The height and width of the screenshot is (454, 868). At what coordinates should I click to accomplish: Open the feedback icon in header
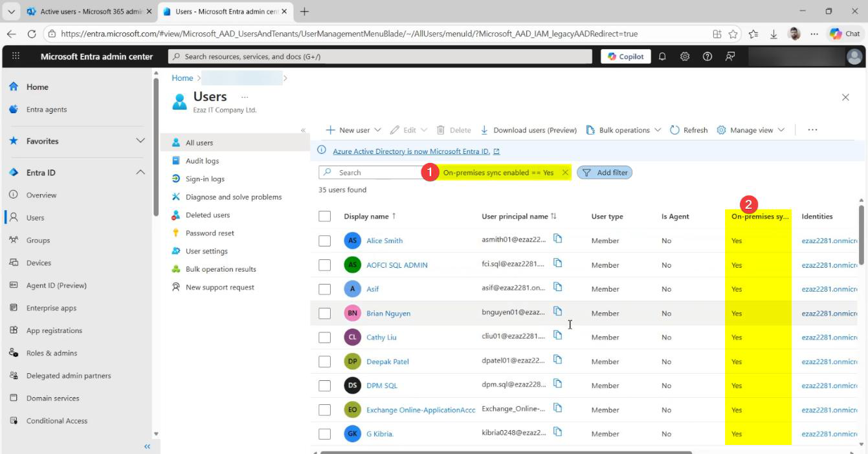click(730, 56)
